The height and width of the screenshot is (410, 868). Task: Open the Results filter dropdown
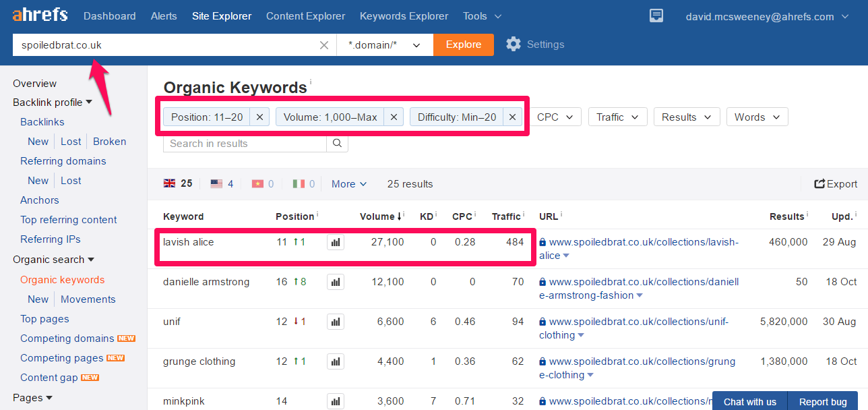(687, 117)
